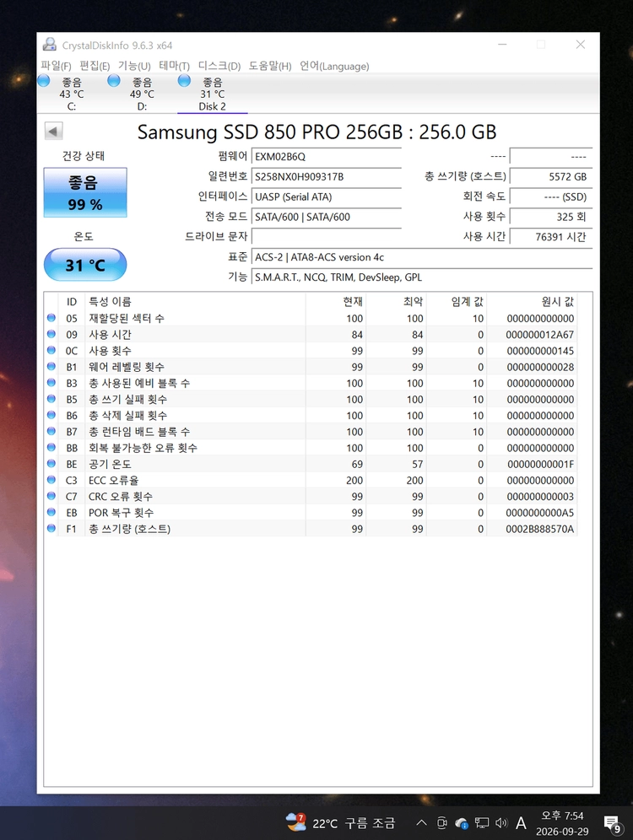The width and height of the screenshot is (633, 840).
Task: Click the OneDrive cloud tray icon
Action: click(462, 823)
